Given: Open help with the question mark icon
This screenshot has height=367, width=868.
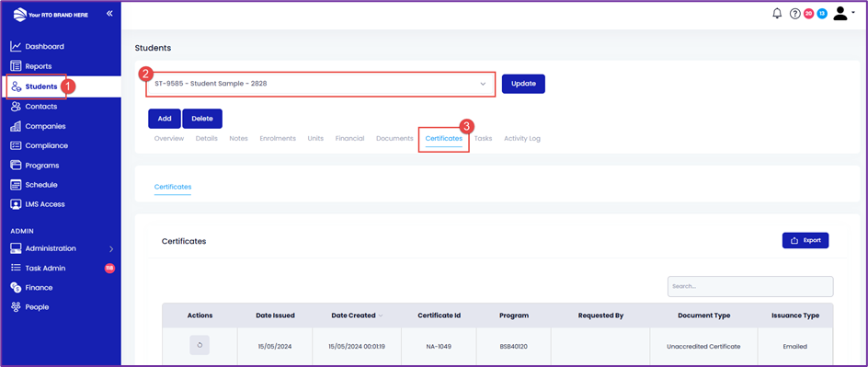Looking at the screenshot, I should point(795,14).
